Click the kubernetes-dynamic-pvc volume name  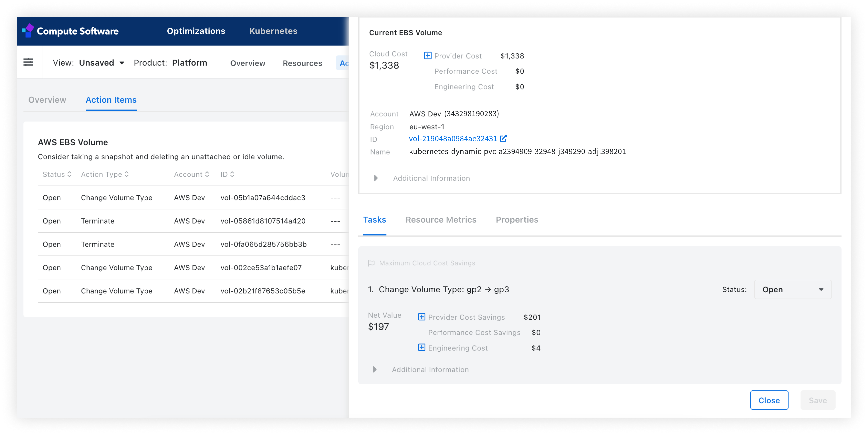(517, 152)
